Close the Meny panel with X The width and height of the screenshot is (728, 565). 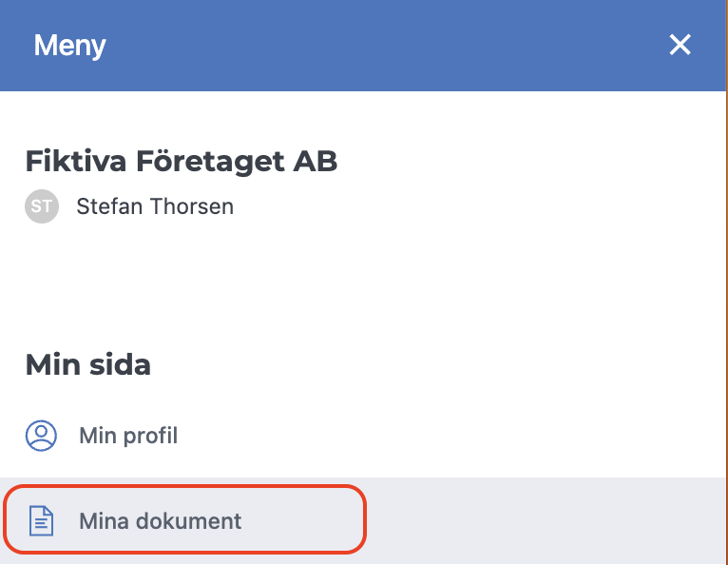pyautogui.click(x=680, y=45)
